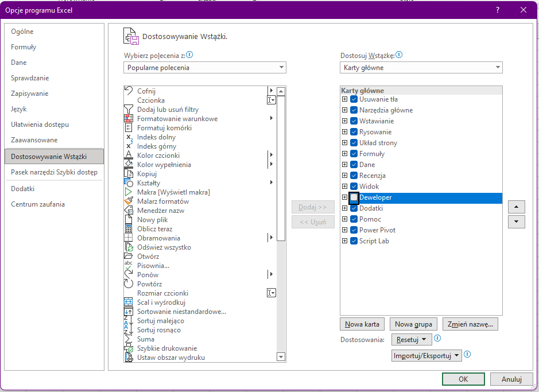Click the info icon next to Resetuj

point(437,339)
